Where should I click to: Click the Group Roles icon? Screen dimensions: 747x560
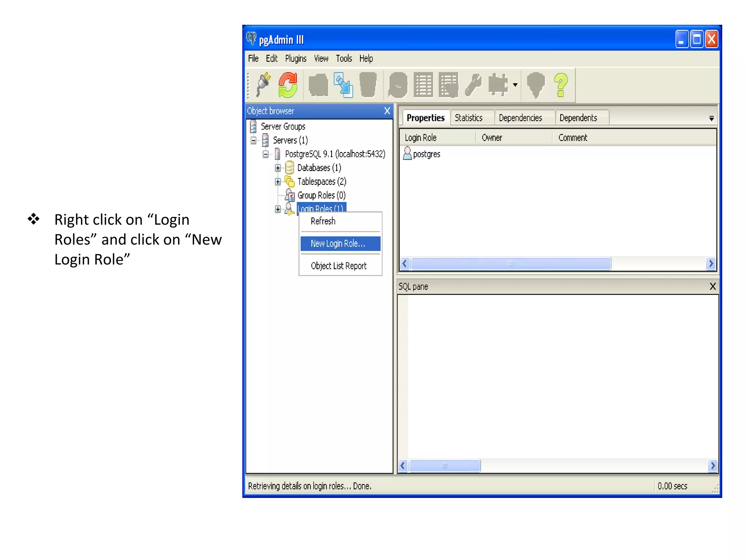(290, 195)
